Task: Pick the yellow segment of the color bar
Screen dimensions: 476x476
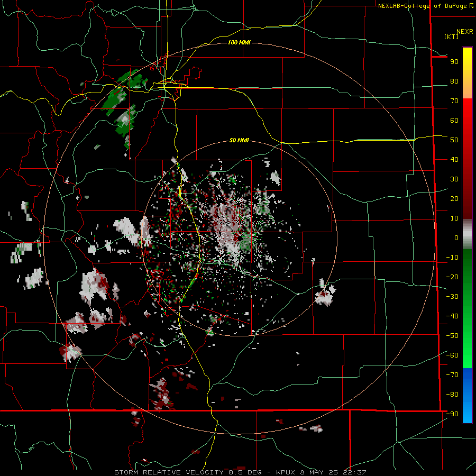Action: pyautogui.click(x=467, y=72)
